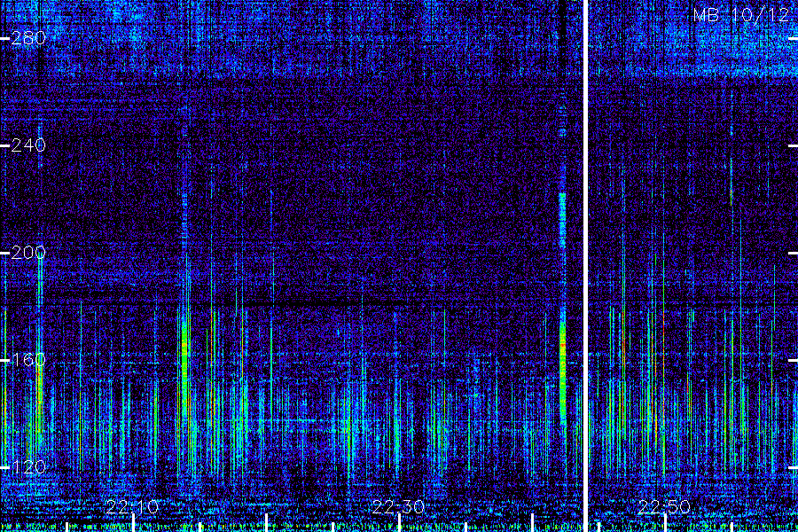
Task: Click the 22:50 time axis label
Action: pyautogui.click(x=664, y=507)
